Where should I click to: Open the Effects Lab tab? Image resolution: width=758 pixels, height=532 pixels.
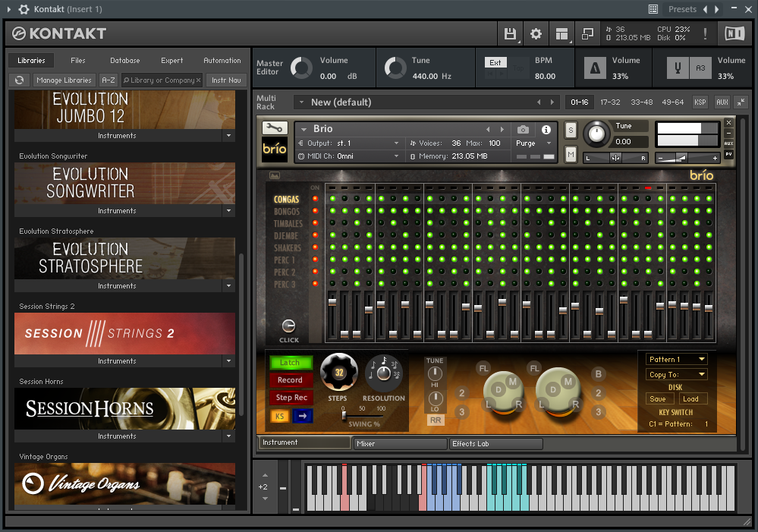coord(496,443)
